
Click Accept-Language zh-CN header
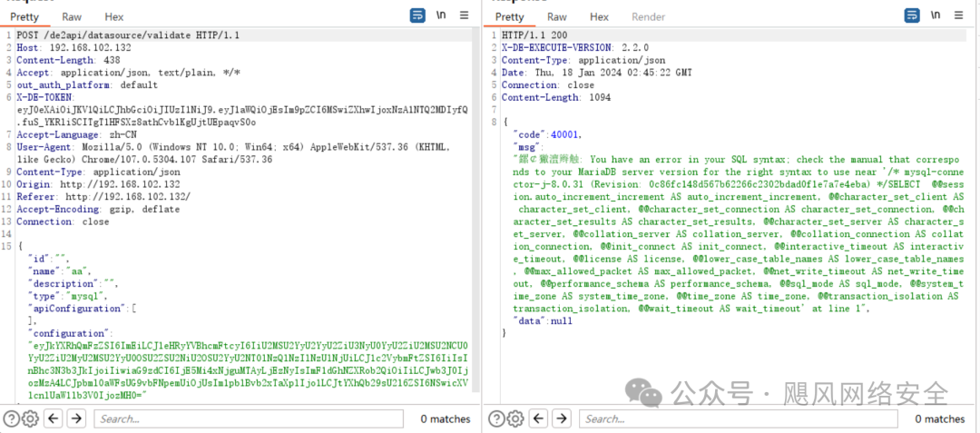point(76,135)
